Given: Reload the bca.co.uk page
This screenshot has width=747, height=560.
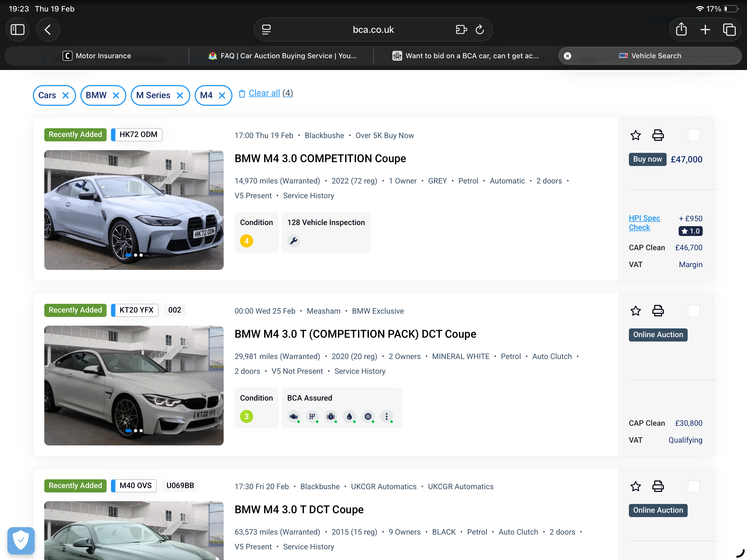Looking at the screenshot, I should tap(480, 30).
